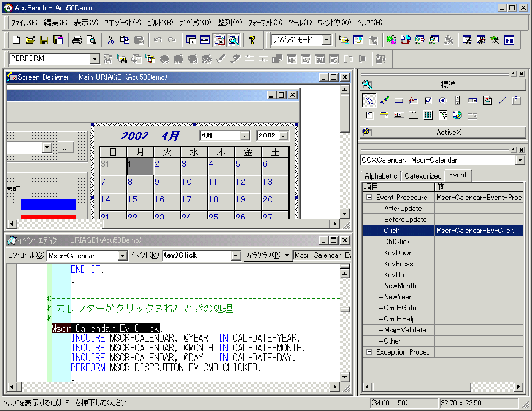Open the debug mode dropdown
This screenshot has width=532, height=411.
point(326,40)
